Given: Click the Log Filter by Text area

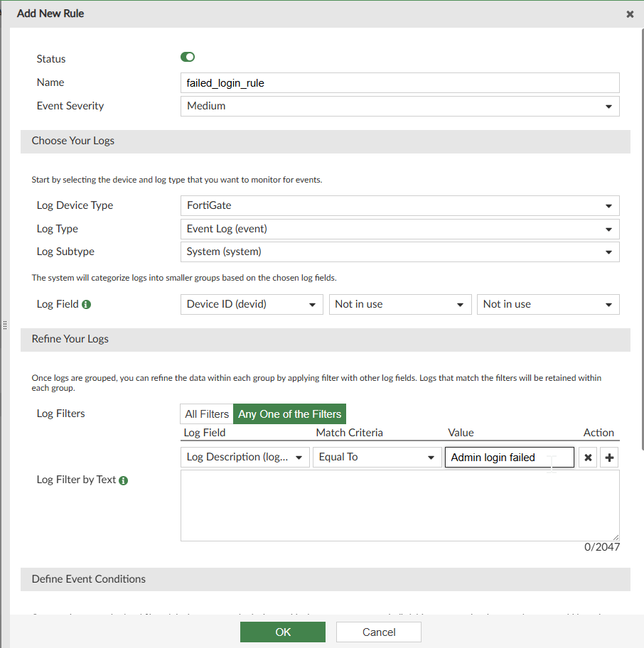Looking at the screenshot, I should pos(399,505).
